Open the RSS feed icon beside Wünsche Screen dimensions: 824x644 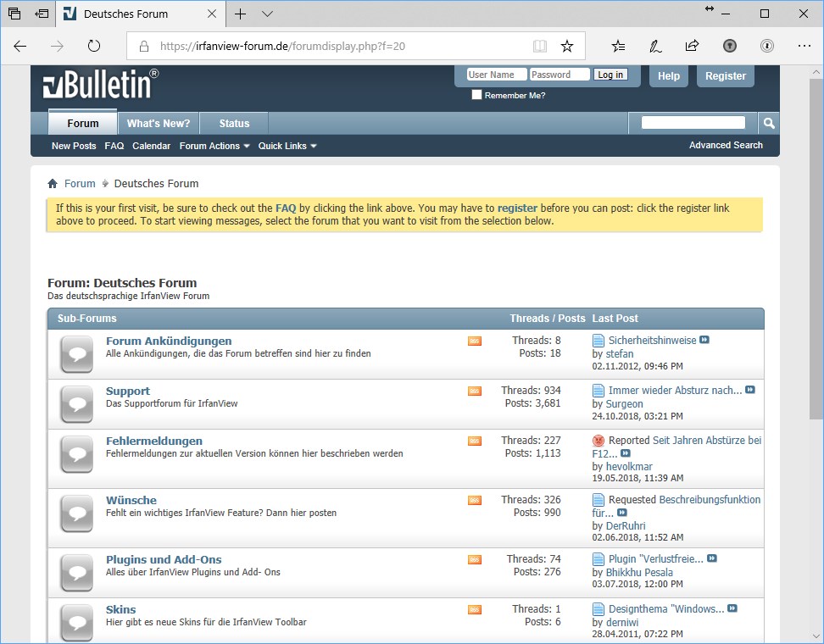tap(474, 500)
